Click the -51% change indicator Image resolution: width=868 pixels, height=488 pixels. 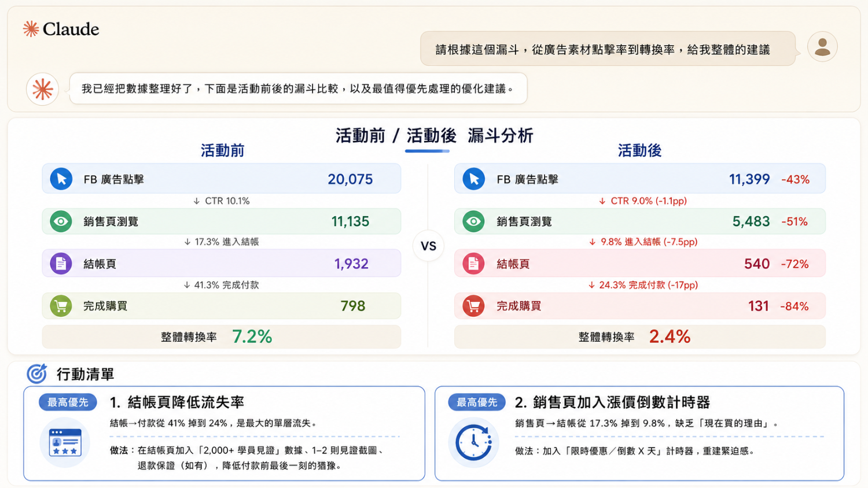(794, 222)
